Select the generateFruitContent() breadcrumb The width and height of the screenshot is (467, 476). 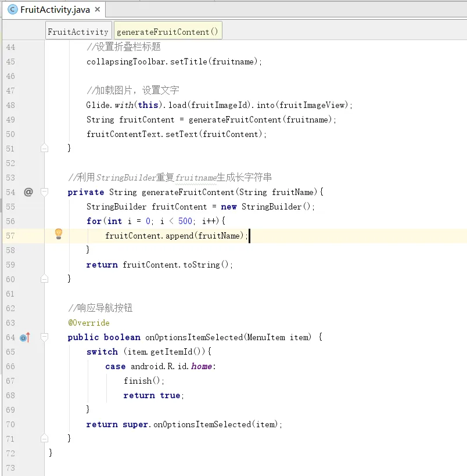coord(168,30)
